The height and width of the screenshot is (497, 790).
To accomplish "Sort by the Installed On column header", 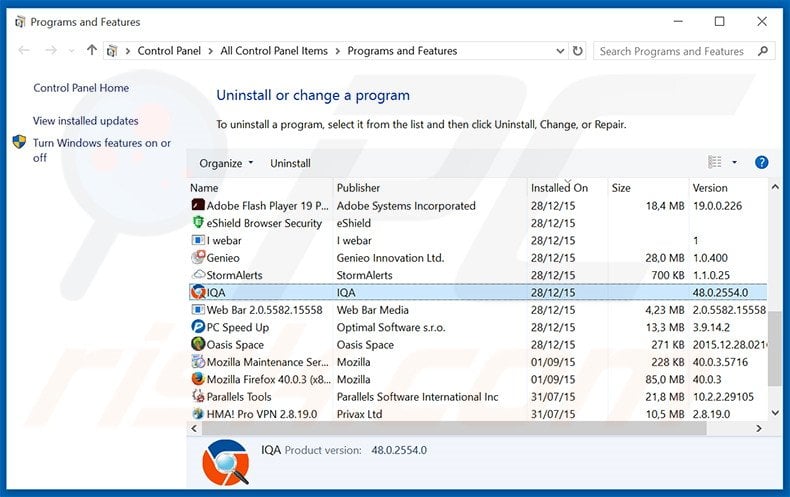I will point(567,188).
